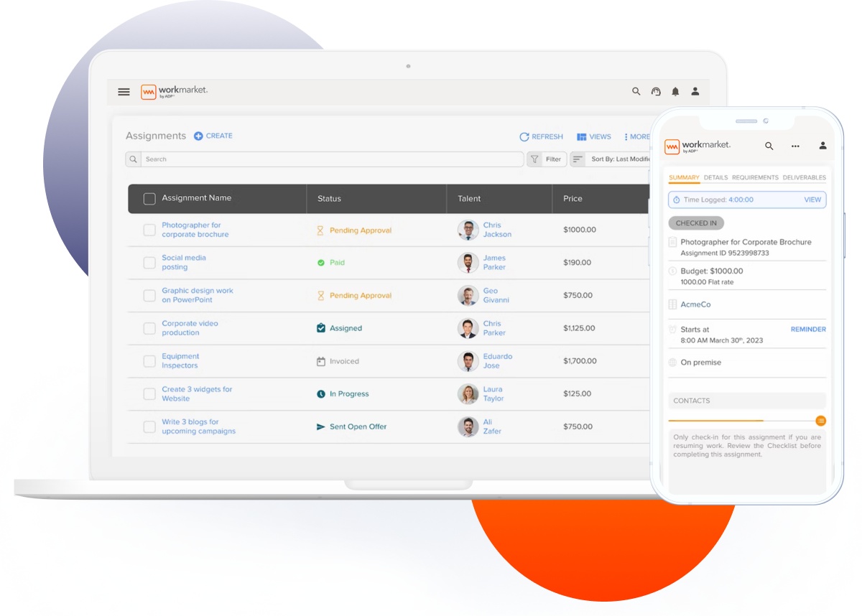862x616 pixels.
Task: Click the Assignment Name column header
Action: pos(197,198)
